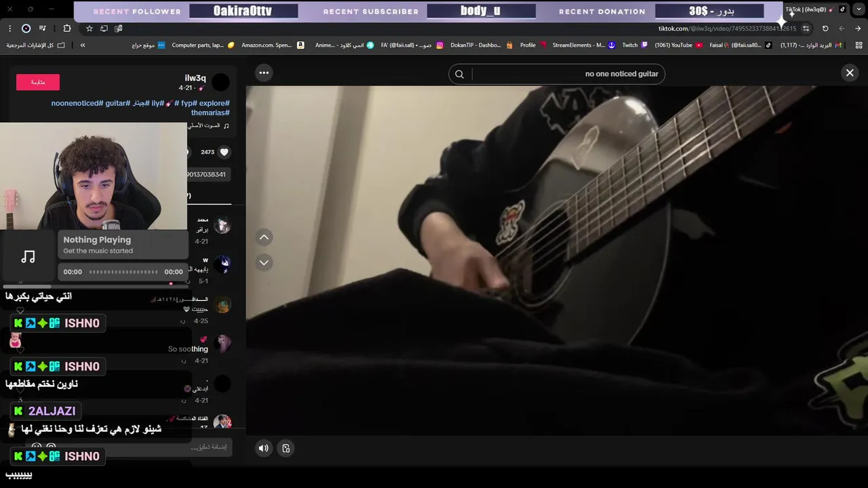Expand hidden bookmarks with double chevron

pyautogui.click(x=83, y=45)
